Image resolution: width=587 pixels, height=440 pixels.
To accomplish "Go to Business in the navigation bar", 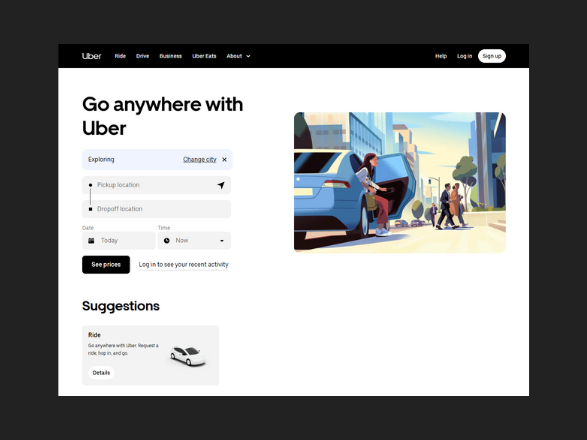I will [x=171, y=56].
